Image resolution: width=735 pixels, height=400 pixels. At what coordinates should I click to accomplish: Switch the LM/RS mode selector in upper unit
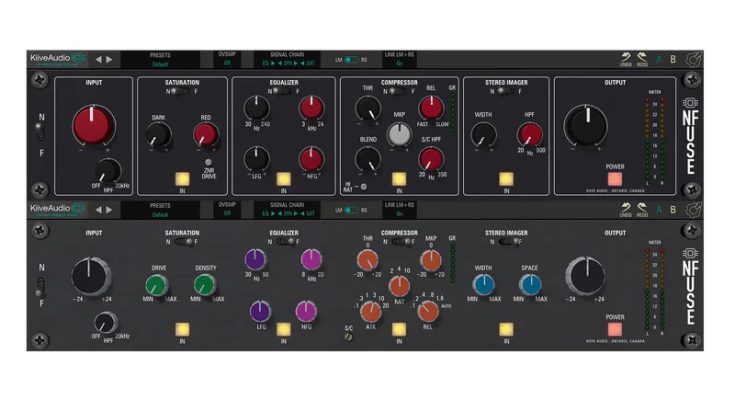click(x=350, y=59)
